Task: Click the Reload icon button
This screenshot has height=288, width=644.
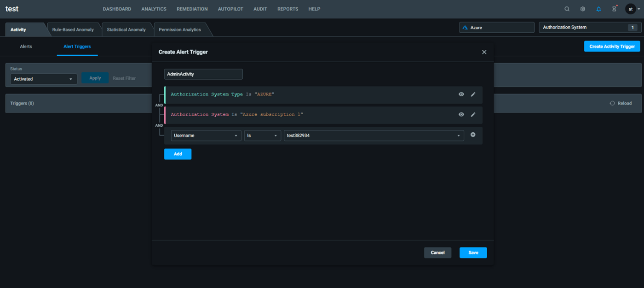Action: (612, 103)
